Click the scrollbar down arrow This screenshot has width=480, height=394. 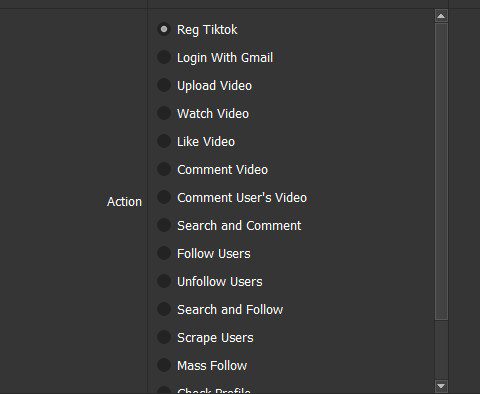pos(441,386)
